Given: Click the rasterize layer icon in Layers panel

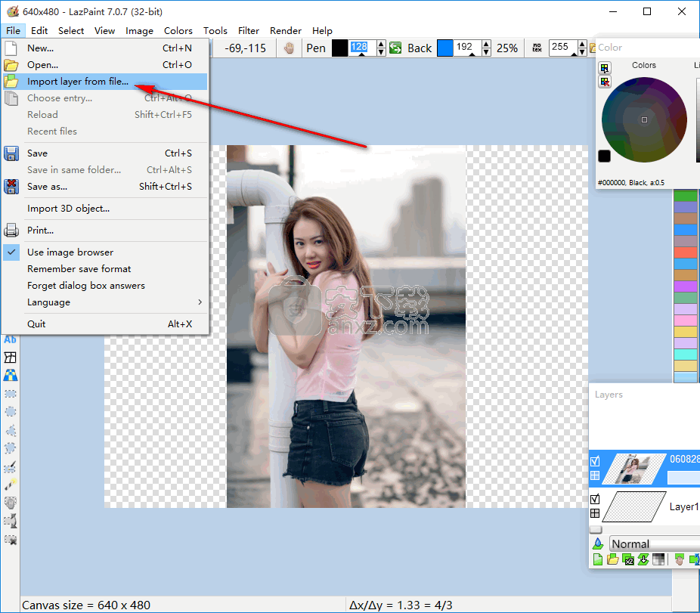Looking at the screenshot, I should [x=658, y=559].
